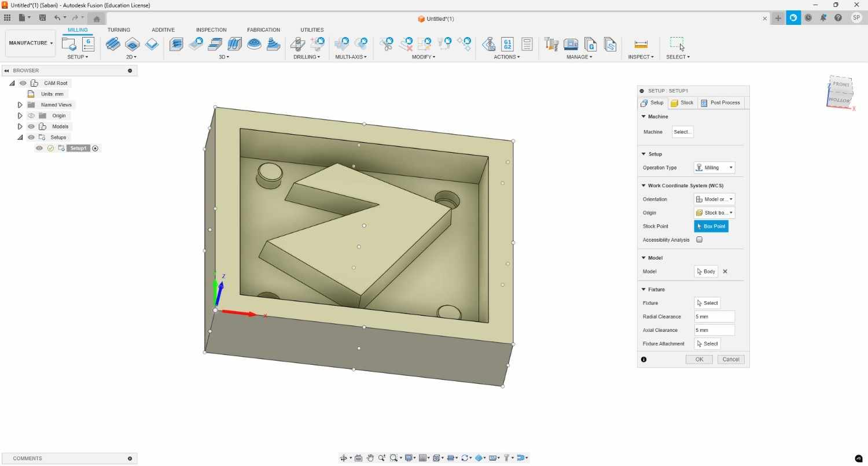The image size is (868, 466).
Task: Open the Modify menu dropdown
Action: 424,57
